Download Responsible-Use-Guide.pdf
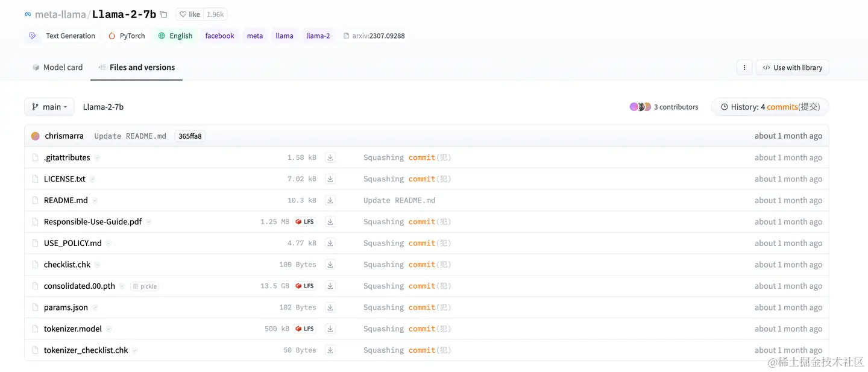Viewport: 868px width, 372px height. click(x=330, y=222)
